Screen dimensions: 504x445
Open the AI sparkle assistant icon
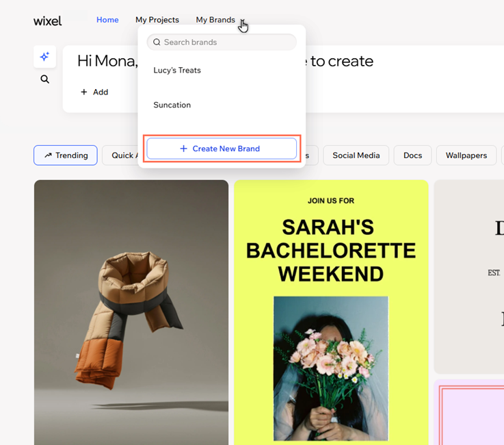coord(44,57)
